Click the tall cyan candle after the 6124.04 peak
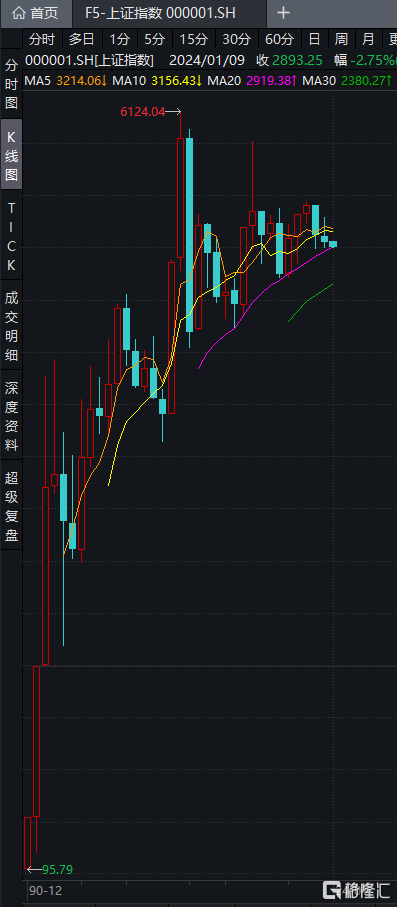This screenshot has width=397, height=907. (189, 234)
